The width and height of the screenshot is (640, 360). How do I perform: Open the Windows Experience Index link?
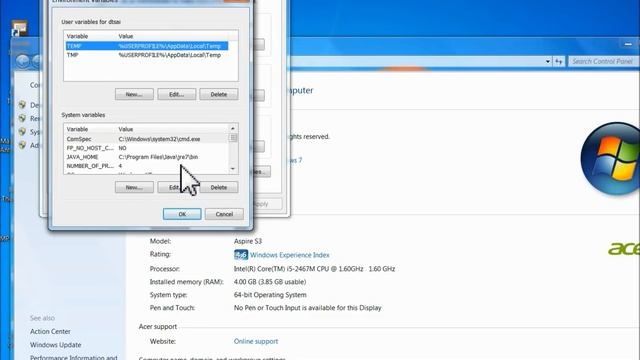click(x=290, y=255)
